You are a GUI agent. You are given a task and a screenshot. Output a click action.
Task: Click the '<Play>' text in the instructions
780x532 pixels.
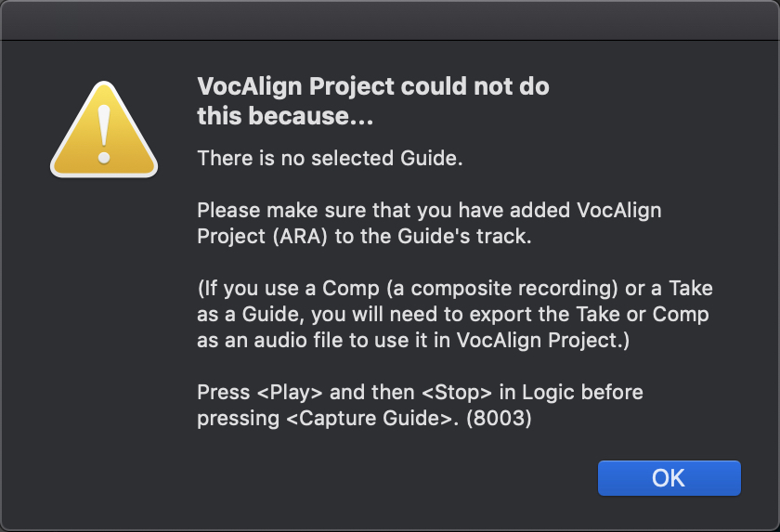pos(290,393)
